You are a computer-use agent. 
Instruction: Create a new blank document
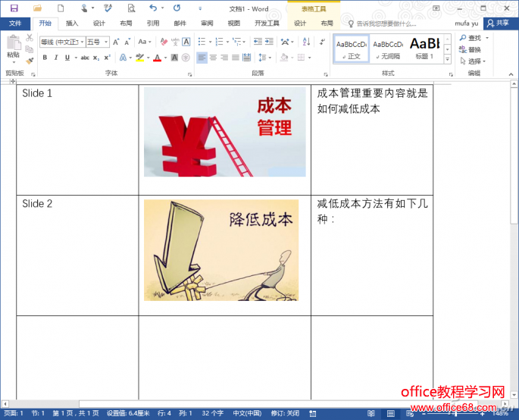[61, 8]
